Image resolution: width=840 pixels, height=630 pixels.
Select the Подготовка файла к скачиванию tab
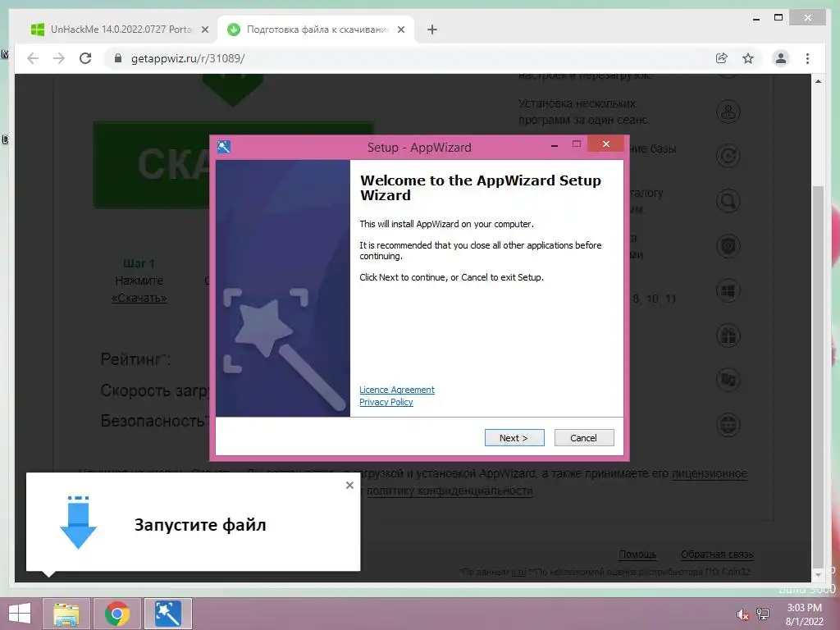pos(316,30)
